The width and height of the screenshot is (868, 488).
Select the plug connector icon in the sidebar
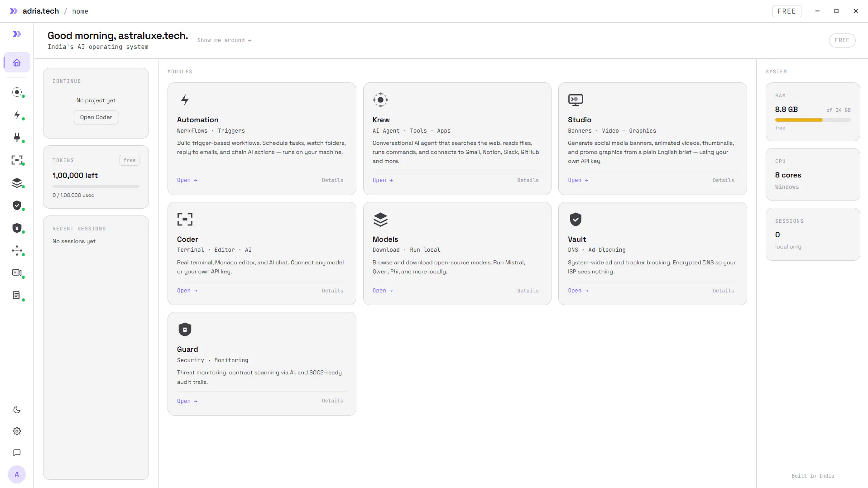click(x=17, y=137)
